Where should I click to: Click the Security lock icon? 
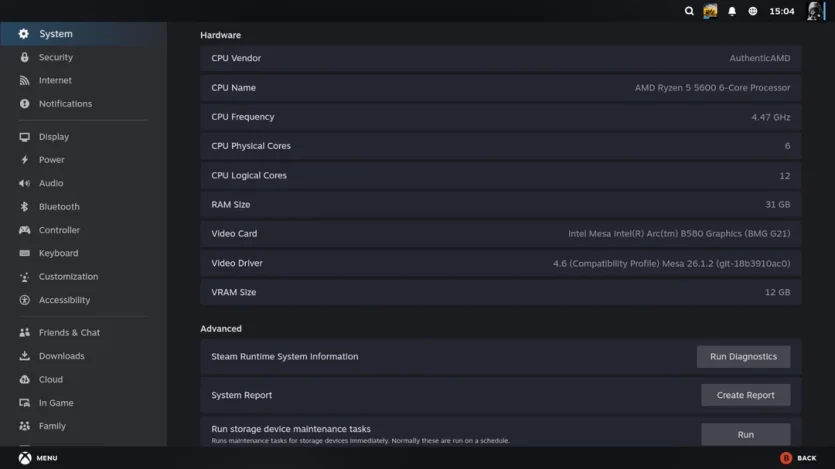pyautogui.click(x=24, y=57)
